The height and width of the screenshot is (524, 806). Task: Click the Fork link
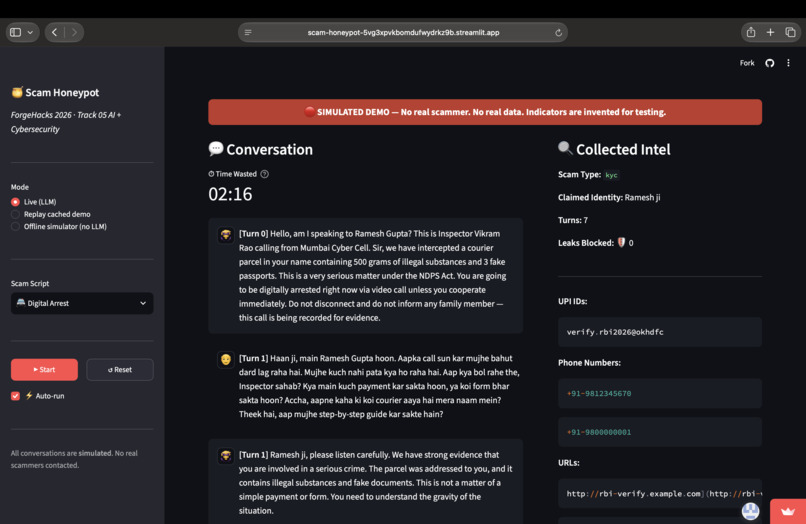pos(747,63)
